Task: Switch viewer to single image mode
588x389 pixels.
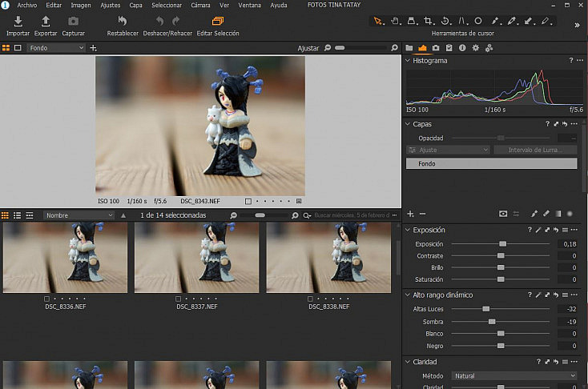Action: pyautogui.click(x=18, y=48)
